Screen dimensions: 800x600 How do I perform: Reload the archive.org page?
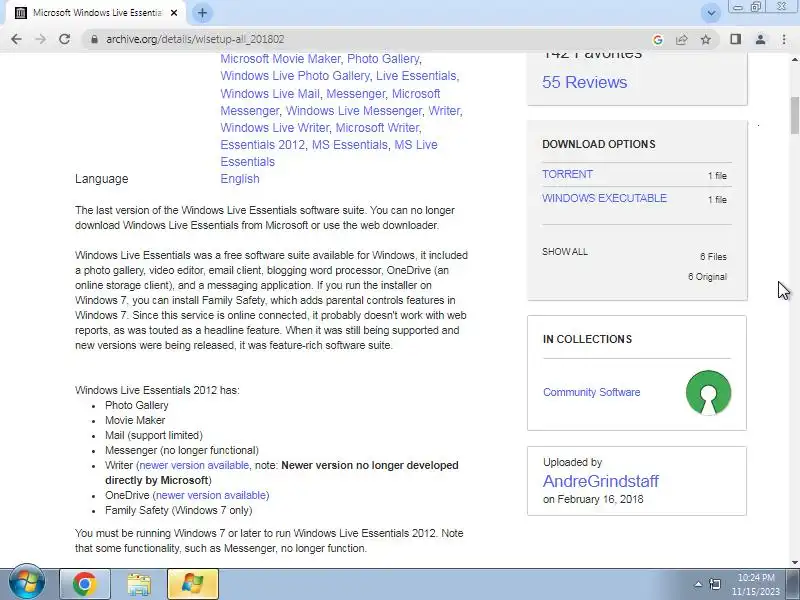tap(64, 39)
